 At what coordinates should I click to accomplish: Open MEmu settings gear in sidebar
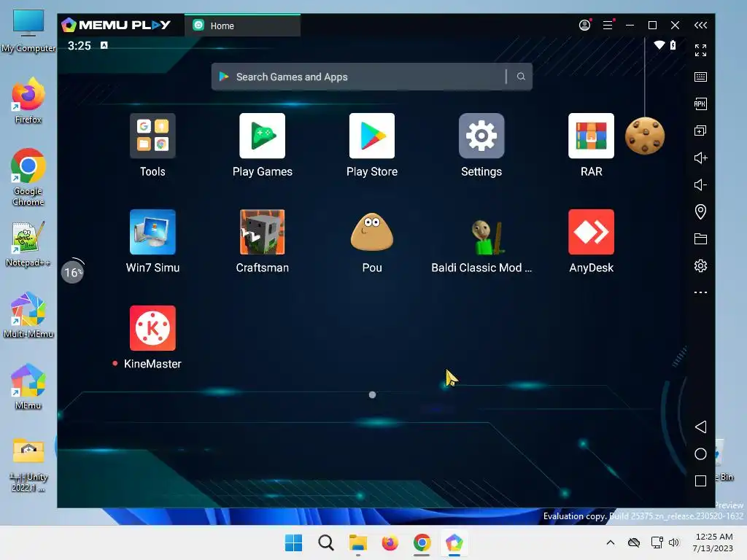click(700, 265)
